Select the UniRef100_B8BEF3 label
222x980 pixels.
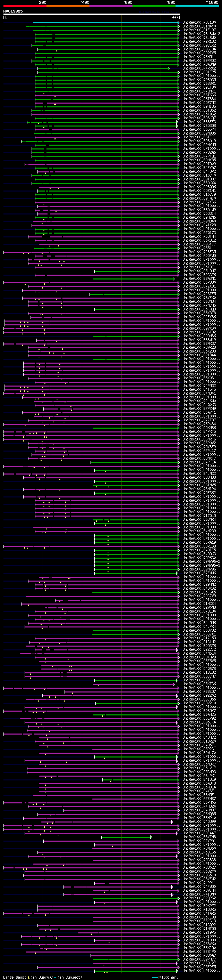[x=199, y=122]
